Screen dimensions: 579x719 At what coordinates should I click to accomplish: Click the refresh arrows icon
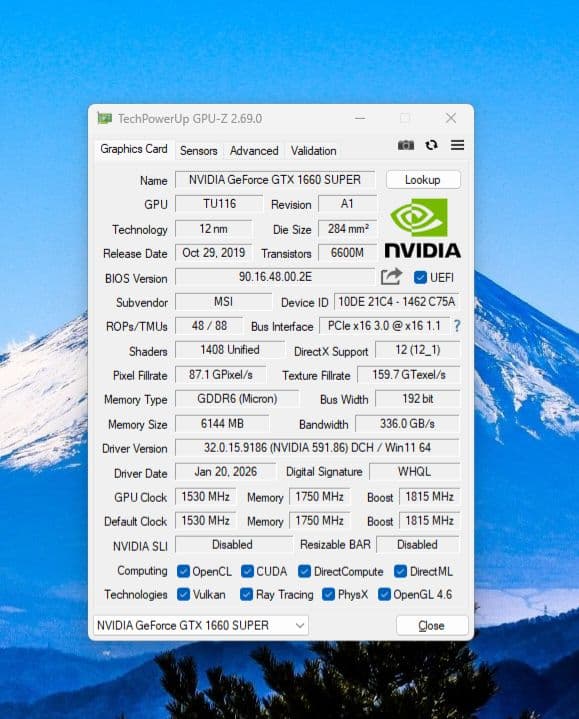tap(431, 145)
